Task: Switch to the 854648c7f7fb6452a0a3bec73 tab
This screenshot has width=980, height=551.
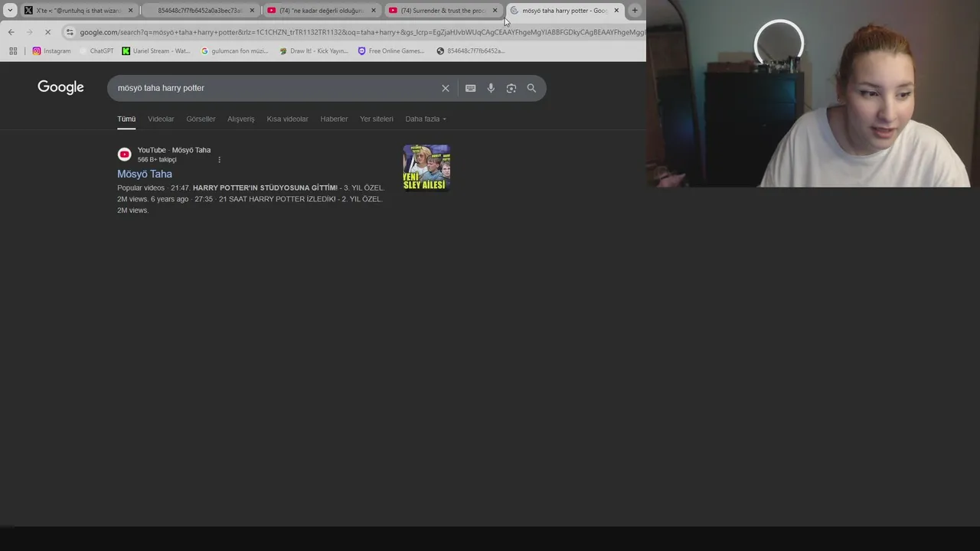Action: [x=200, y=11]
